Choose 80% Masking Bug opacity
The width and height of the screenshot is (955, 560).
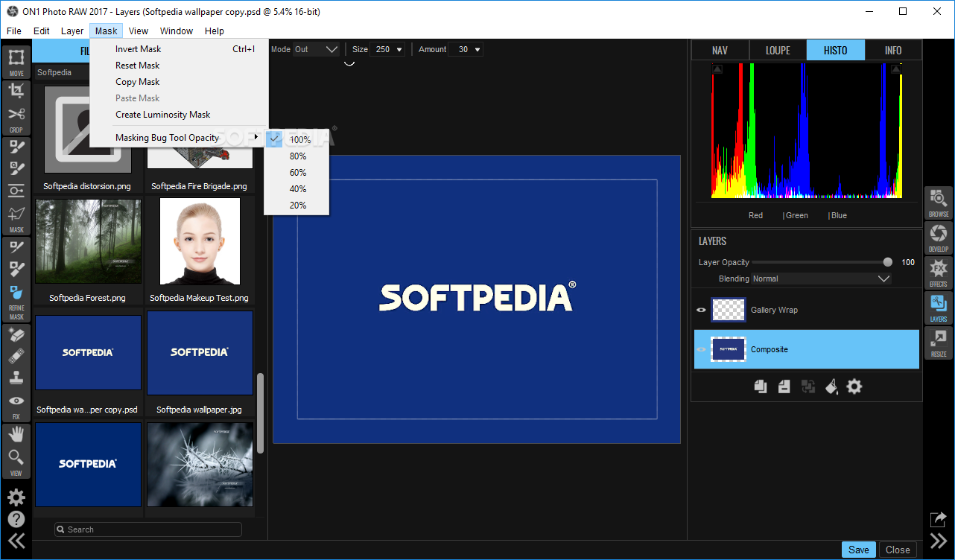(296, 156)
